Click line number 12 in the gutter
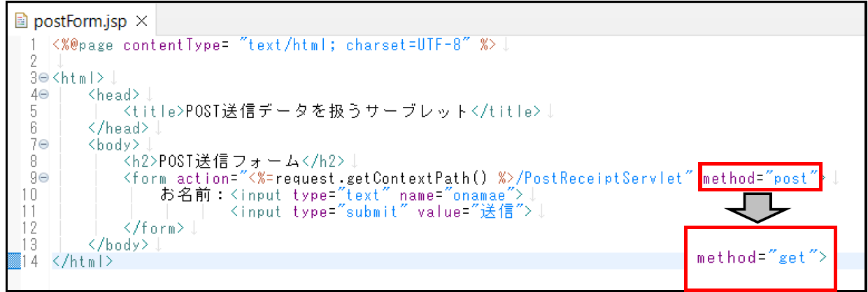Image resolution: width=868 pixels, height=292 pixels. point(29,228)
